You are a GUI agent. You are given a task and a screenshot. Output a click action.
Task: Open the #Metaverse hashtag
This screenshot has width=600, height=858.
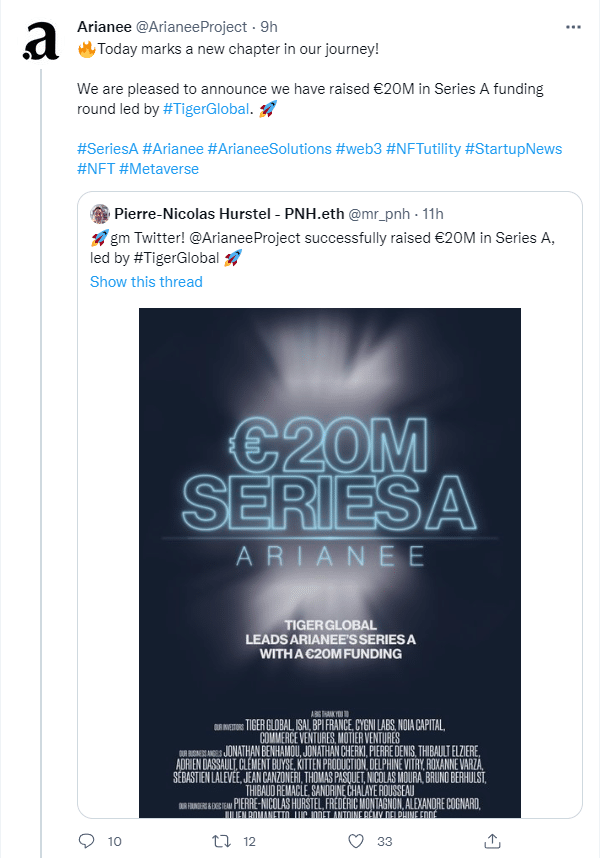pos(159,169)
